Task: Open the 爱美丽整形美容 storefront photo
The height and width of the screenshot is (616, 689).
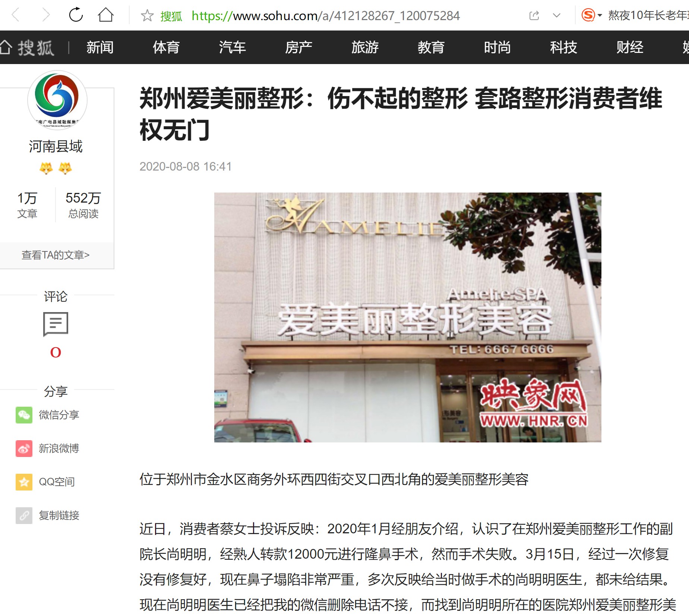Action: point(408,317)
